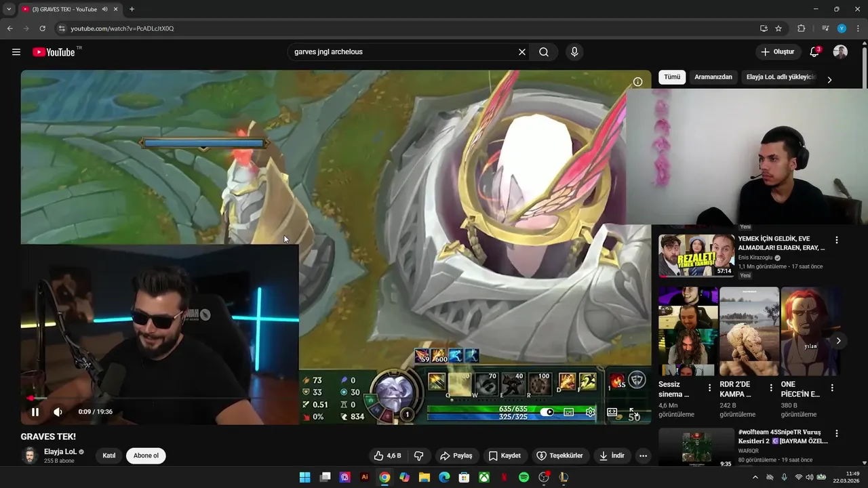The image size is (868, 488).
Task: Open Adobe Illustrator from taskbar
Action: [365, 477]
